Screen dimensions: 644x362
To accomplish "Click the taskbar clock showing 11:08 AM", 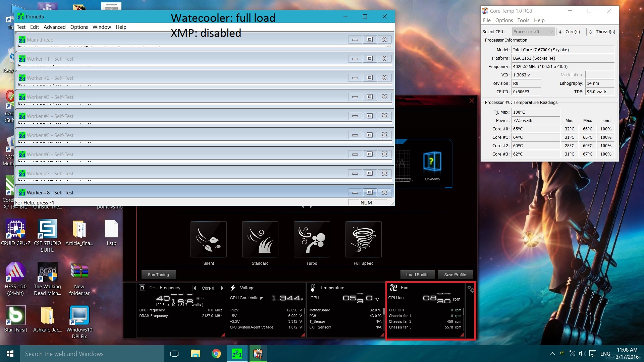I will coord(627,354).
